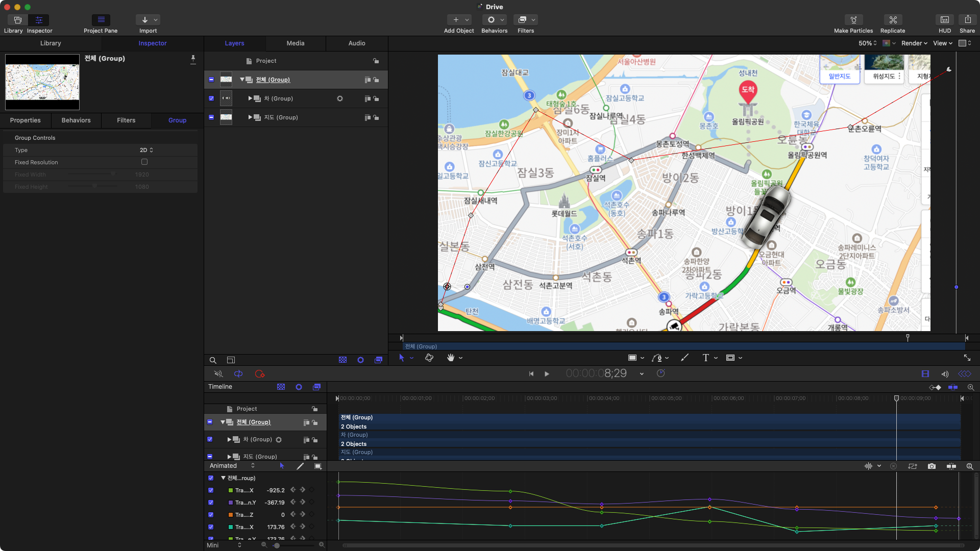Open the HUD panel
This screenshot has width=980, height=551.
(x=944, y=20)
